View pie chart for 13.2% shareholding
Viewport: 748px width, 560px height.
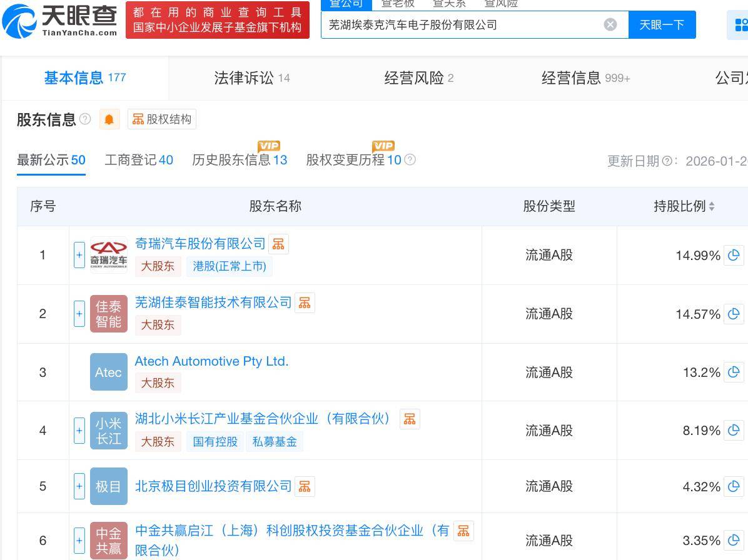click(x=734, y=372)
